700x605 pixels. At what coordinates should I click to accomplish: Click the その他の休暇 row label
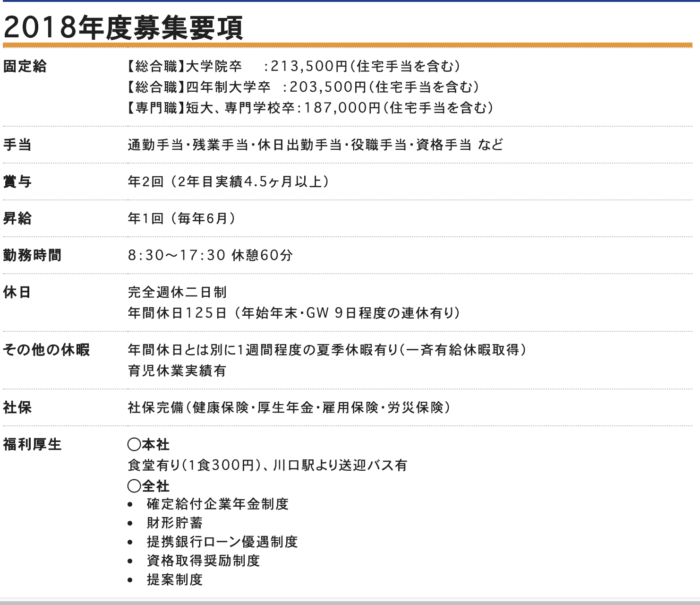click(46, 350)
